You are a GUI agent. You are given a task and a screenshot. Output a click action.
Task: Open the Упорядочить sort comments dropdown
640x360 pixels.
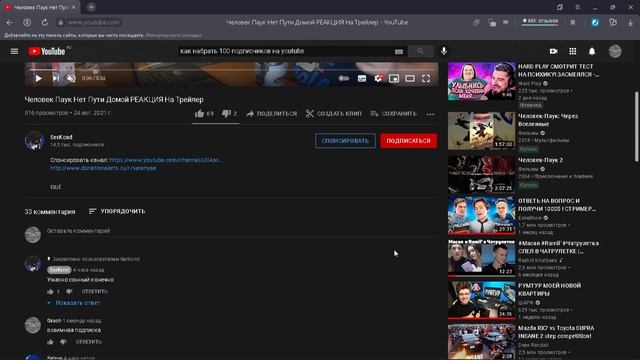pyautogui.click(x=117, y=211)
